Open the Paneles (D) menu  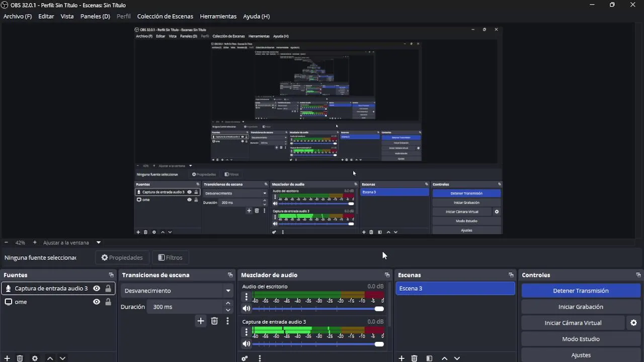(95, 16)
